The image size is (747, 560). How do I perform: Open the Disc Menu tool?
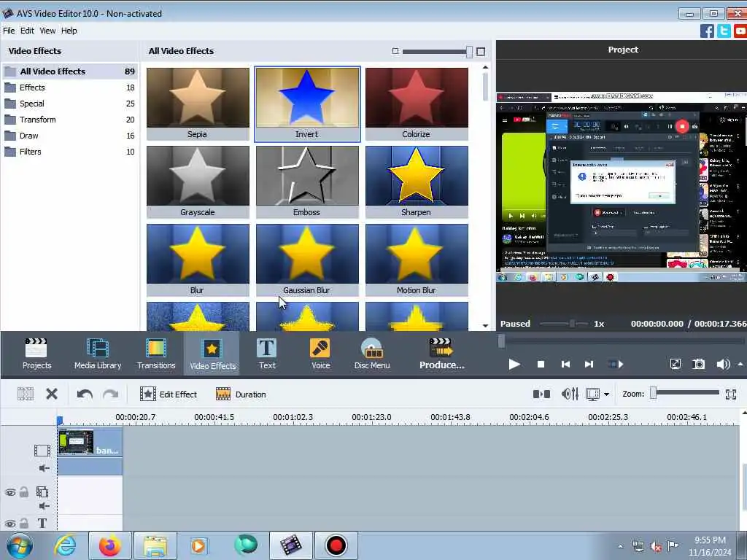coord(372,354)
